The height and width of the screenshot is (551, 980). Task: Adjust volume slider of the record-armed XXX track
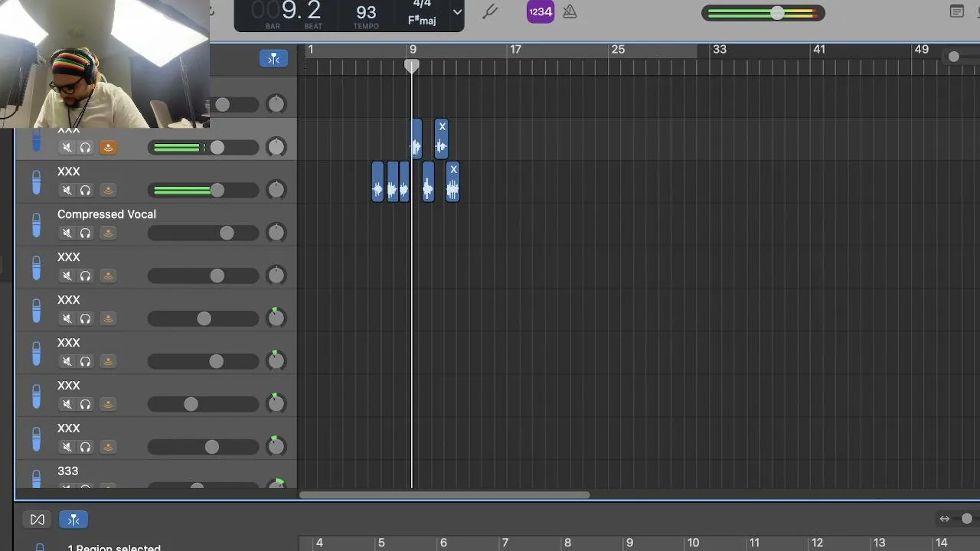(203, 147)
